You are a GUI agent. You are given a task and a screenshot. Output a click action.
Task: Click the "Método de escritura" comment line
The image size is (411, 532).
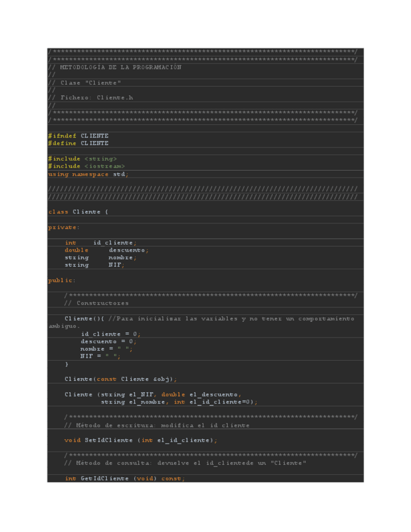coord(156,425)
